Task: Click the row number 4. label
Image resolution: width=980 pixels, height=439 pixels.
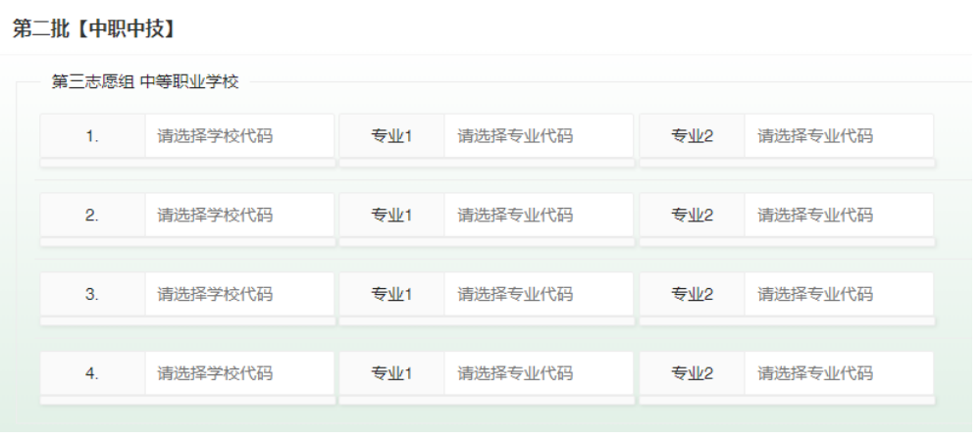Action: [92, 373]
